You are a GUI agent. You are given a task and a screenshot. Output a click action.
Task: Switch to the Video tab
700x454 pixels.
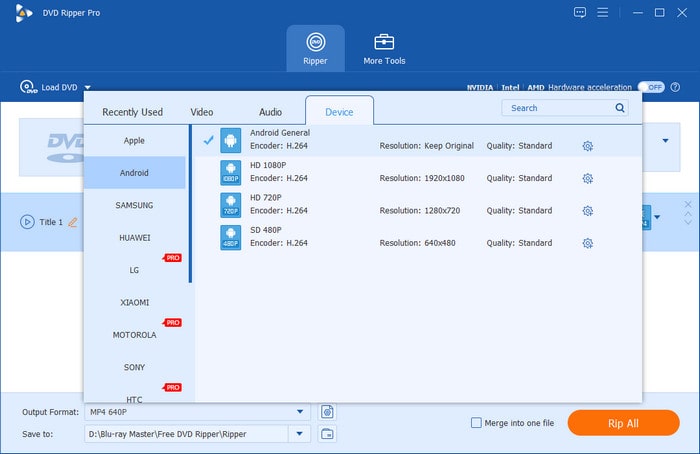click(x=202, y=112)
